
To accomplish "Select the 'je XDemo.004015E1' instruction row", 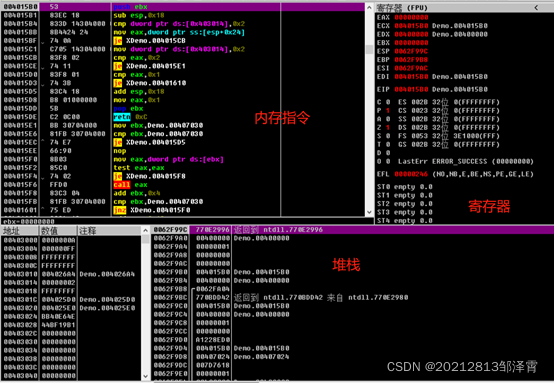I will point(183,66).
